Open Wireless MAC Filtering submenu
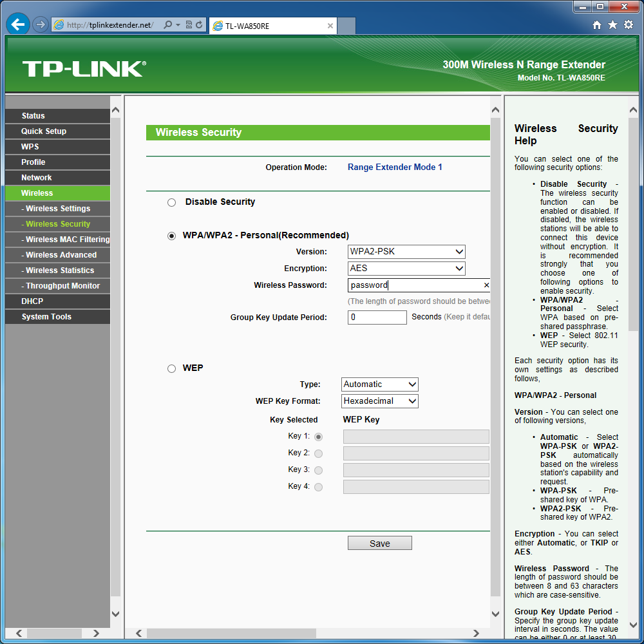 pos(57,240)
